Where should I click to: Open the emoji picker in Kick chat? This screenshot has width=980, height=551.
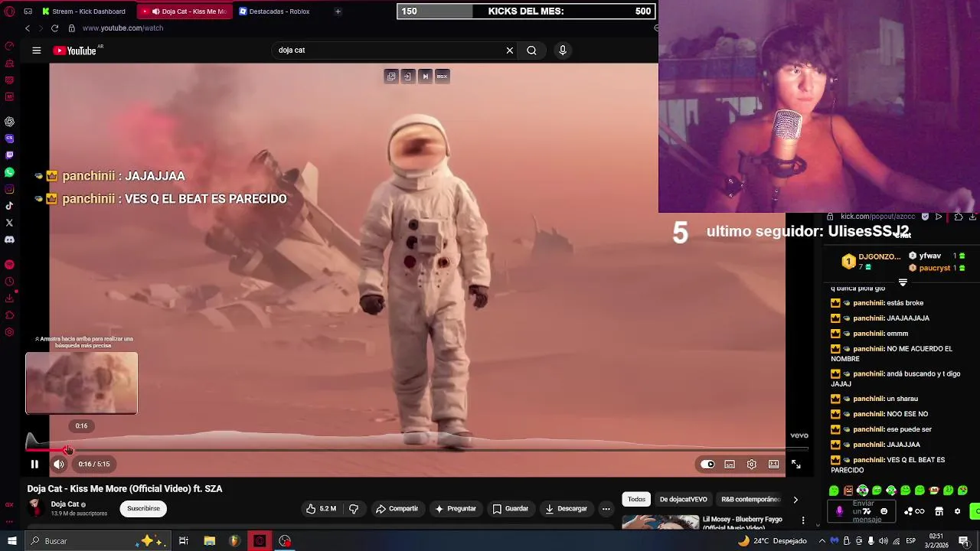[x=884, y=511]
